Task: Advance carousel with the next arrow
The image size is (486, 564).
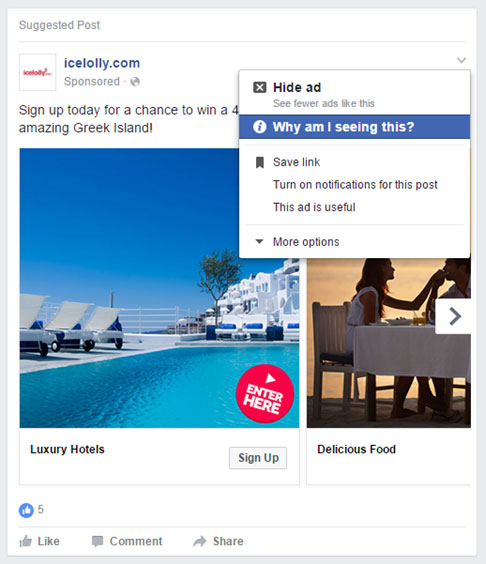Action: [x=454, y=317]
